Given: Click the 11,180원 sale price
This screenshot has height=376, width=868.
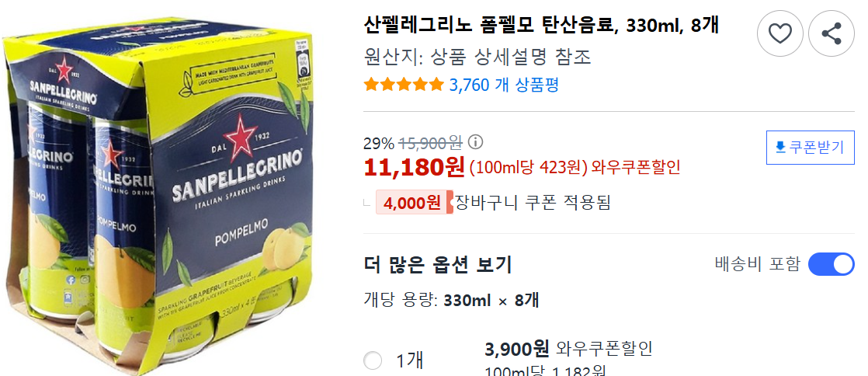Looking at the screenshot, I should 414,167.
